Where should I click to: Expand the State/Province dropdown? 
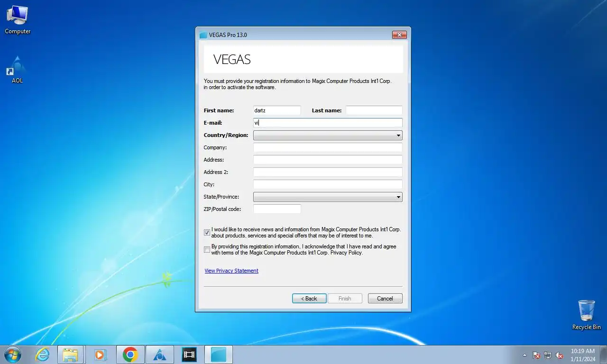tap(328, 197)
